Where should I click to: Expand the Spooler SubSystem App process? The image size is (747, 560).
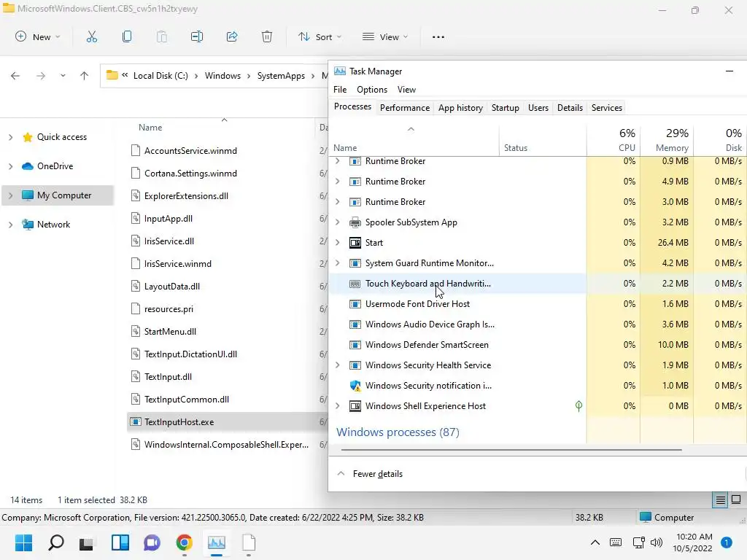[338, 222]
